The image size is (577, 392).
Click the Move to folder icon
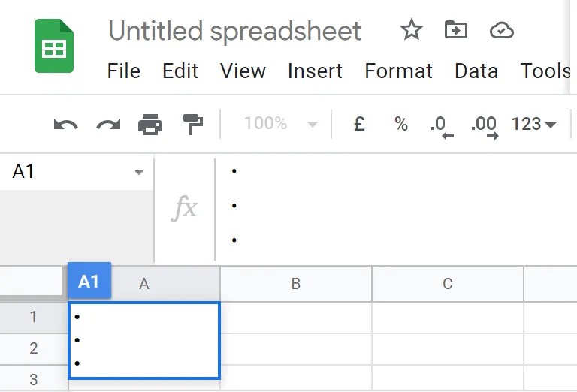456,30
